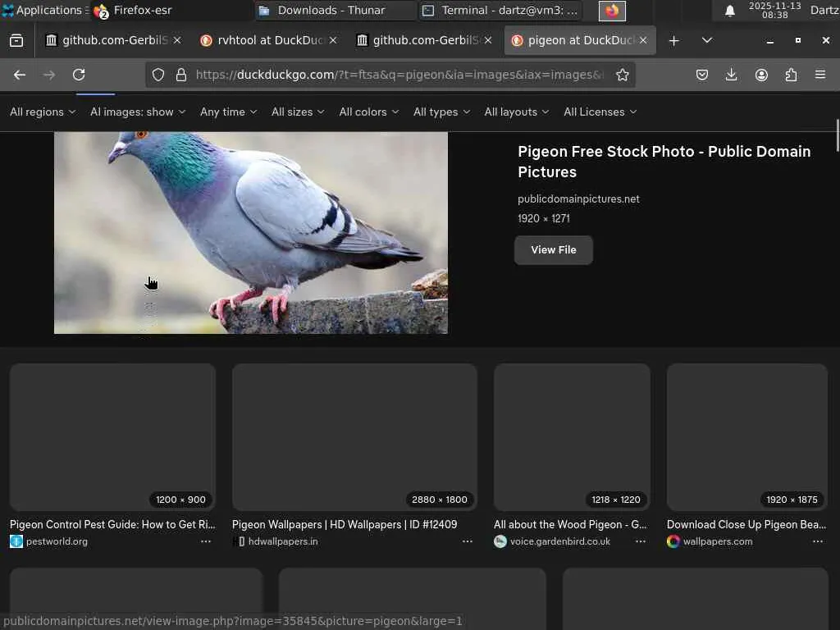Open the All Licenses dropdown
The width and height of the screenshot is (840, 630).
coord(600,112)
